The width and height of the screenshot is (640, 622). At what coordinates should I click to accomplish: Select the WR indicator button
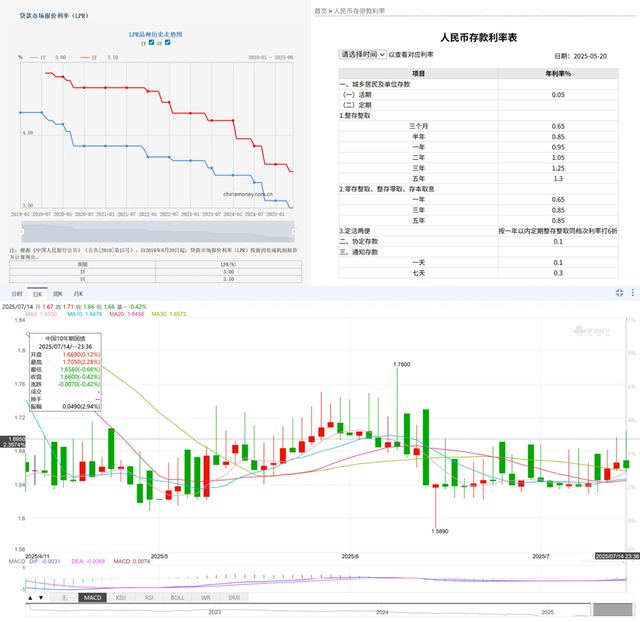coord(206,598)
